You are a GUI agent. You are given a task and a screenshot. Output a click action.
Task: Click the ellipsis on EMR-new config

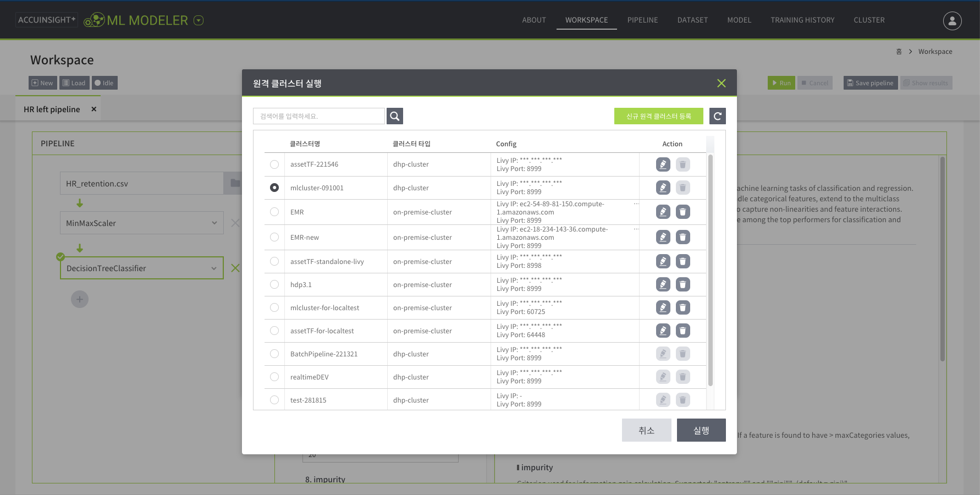(x=636, y=229)
